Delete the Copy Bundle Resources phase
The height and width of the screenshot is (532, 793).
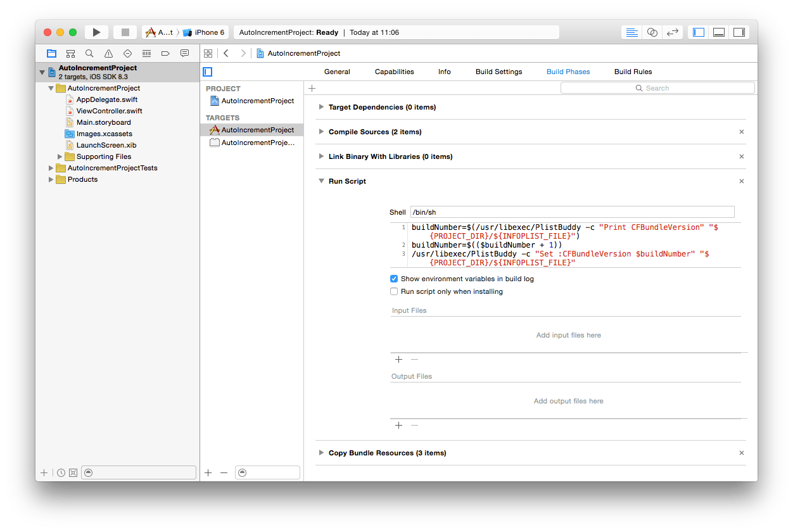click(742, 453)
